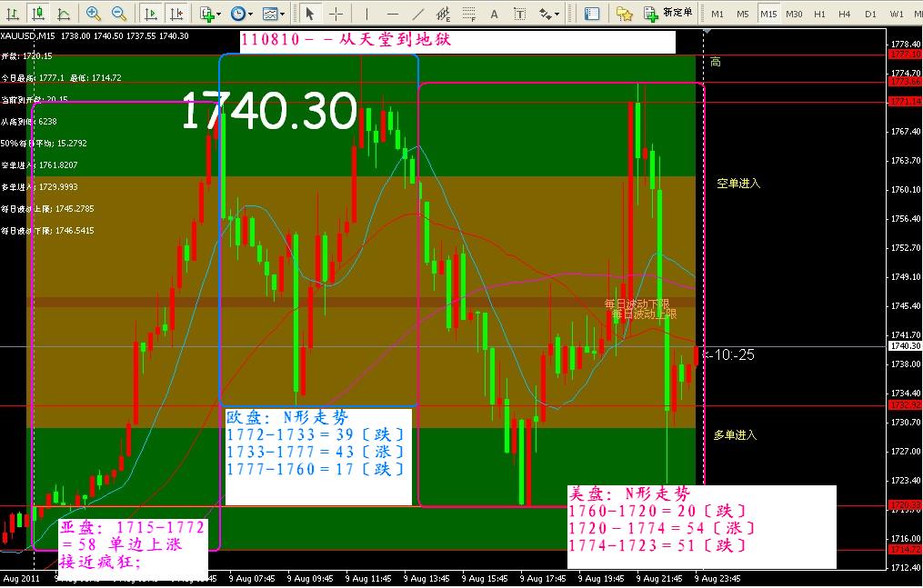Viewport: 923px width, 588px height.
Task: Pick the trendline drawing tool
Action: (417, 14)
